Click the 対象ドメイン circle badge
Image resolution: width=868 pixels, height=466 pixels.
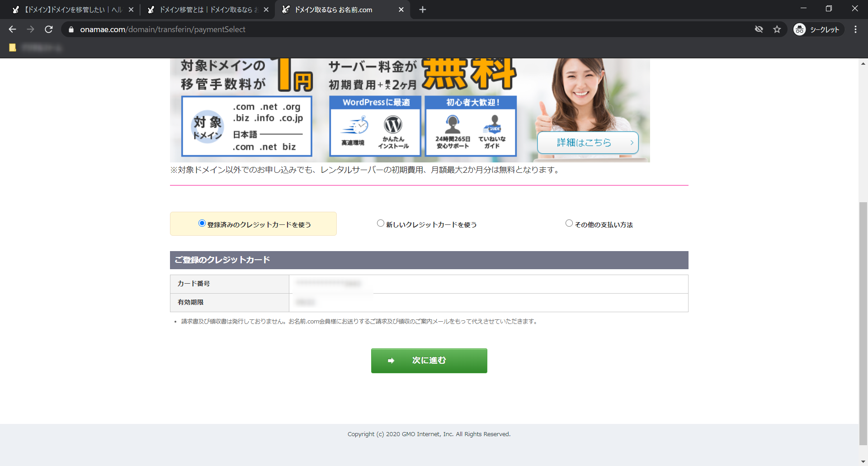click(208, 127)
